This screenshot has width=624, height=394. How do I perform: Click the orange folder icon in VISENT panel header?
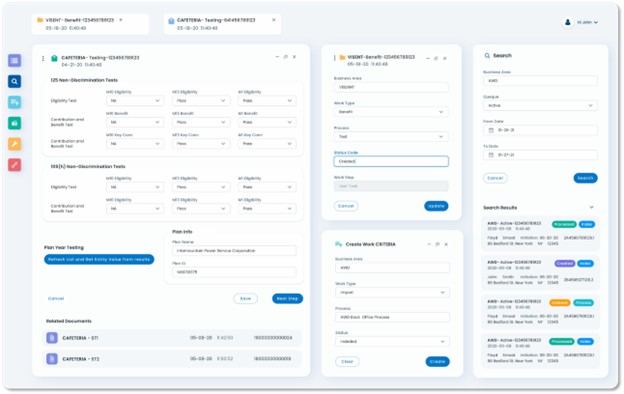point(342,58)
